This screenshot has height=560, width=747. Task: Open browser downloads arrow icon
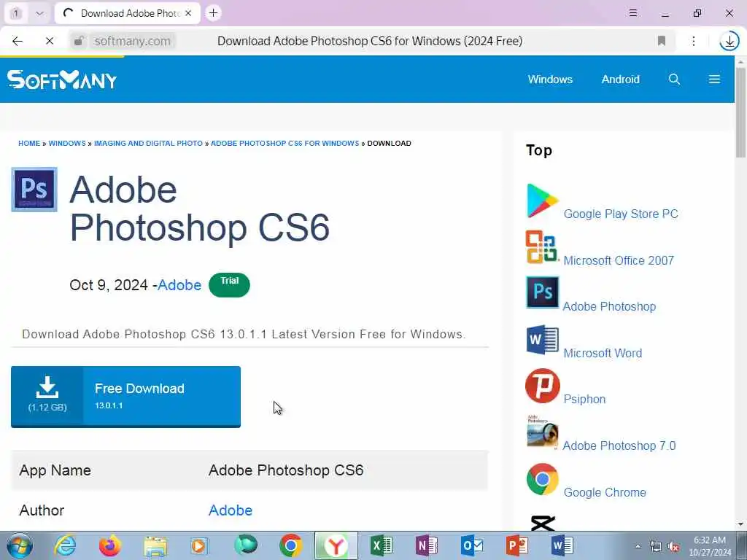729,42
